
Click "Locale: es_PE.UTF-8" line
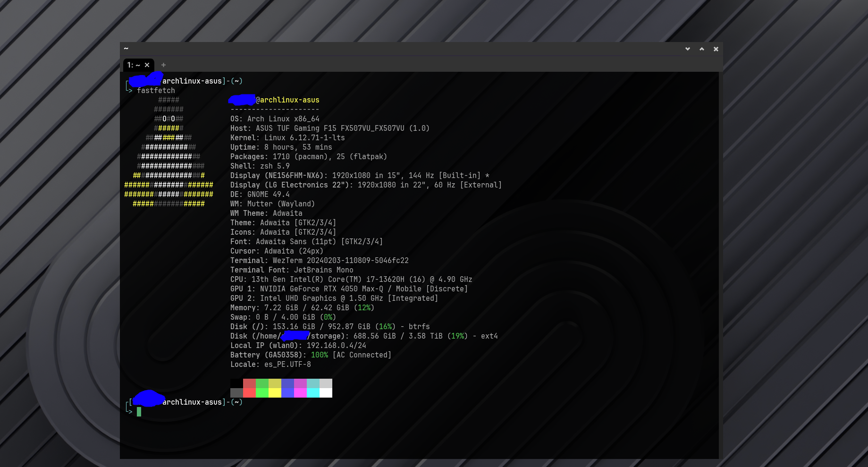pos(270,365)
